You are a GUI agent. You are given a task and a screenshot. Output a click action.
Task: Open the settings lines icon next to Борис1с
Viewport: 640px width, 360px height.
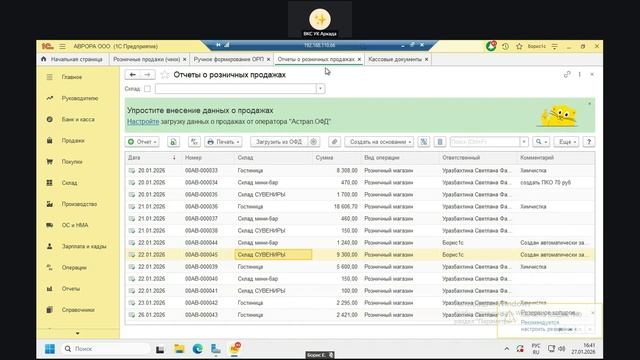555,47
